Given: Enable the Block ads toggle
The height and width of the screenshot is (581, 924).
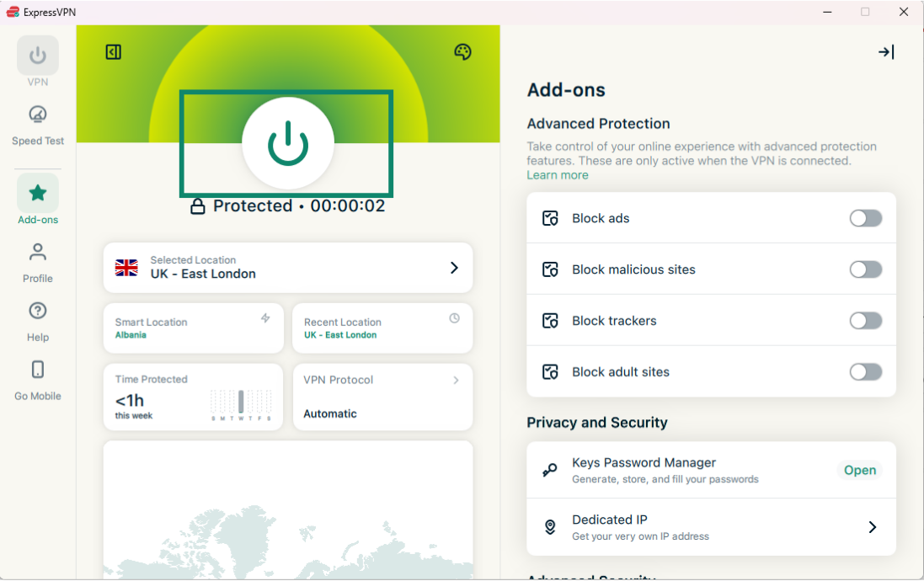Looking at the screenshot, I should click(x=865, y=219).
